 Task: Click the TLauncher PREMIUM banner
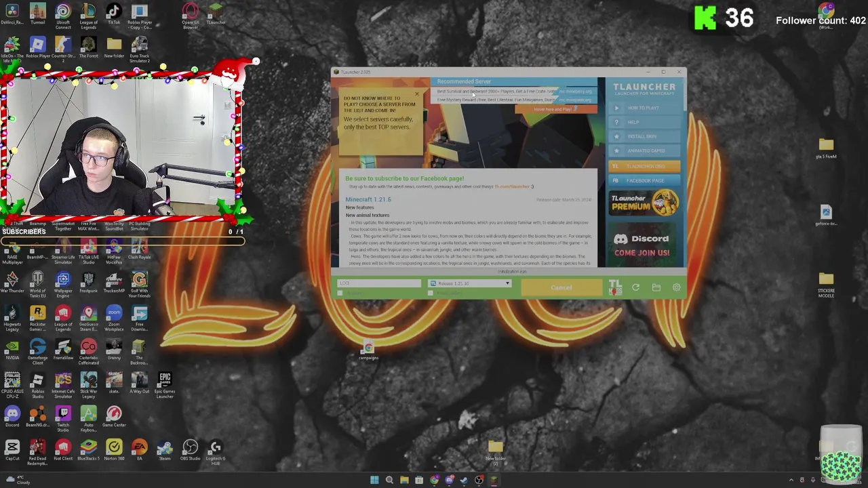pyautogui.click(x=644, y=203)
